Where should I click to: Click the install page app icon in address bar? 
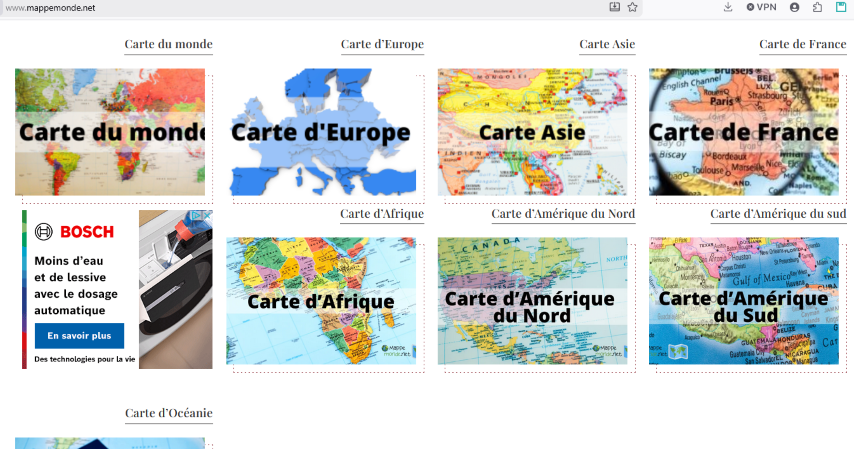pyautogui.click(x=614, y=7)
